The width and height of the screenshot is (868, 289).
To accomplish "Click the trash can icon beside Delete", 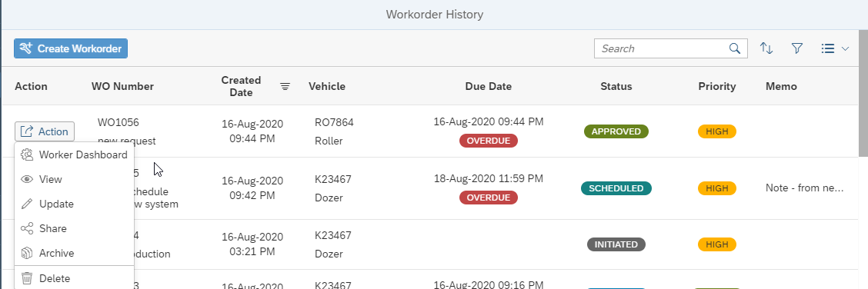I will (27, 278).
